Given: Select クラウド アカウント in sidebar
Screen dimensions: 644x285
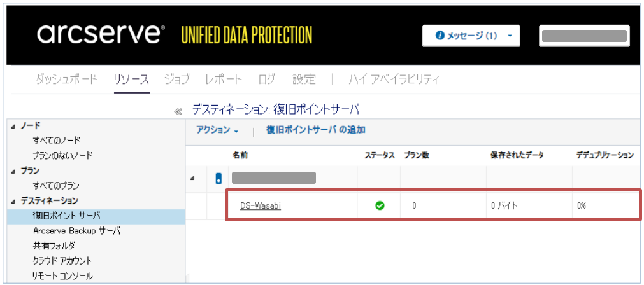Looking at the screenshot, I should [x=62, y=260].
